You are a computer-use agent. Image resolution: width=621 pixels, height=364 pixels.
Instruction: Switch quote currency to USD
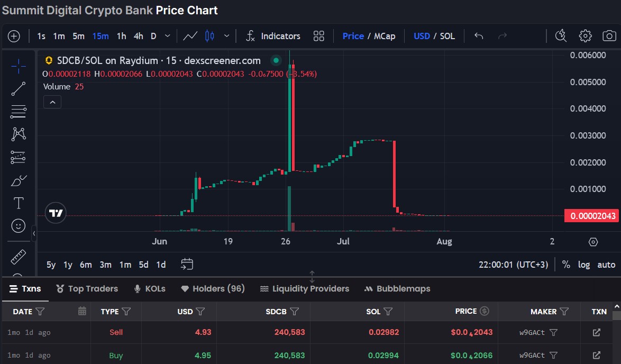click(x=422, y=36)
